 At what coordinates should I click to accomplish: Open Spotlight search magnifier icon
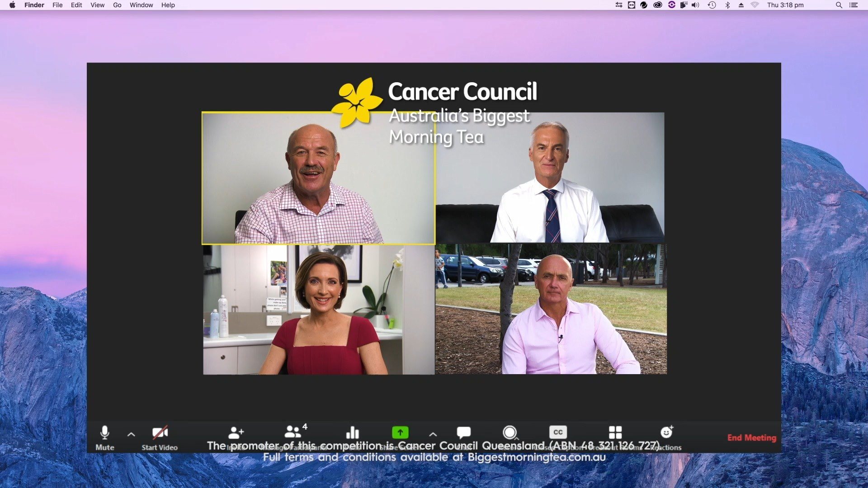pos(839,5)
